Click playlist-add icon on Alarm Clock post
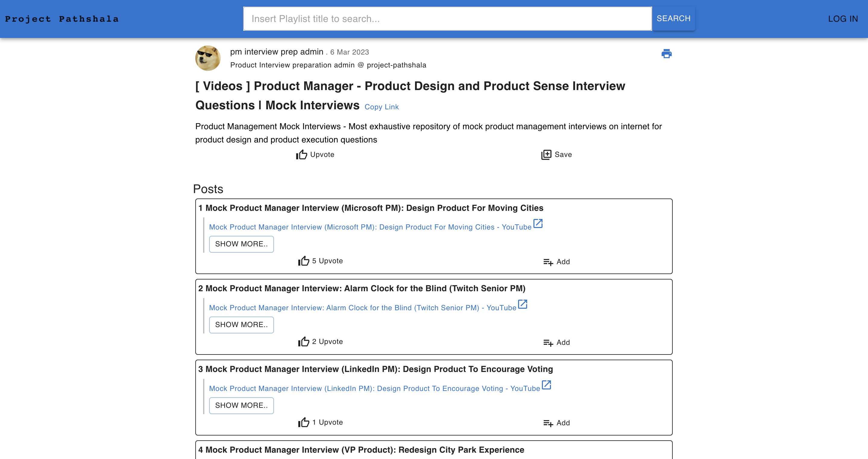Image resolution: width=868 pixels, height=459 pixels. click(548, 343)
